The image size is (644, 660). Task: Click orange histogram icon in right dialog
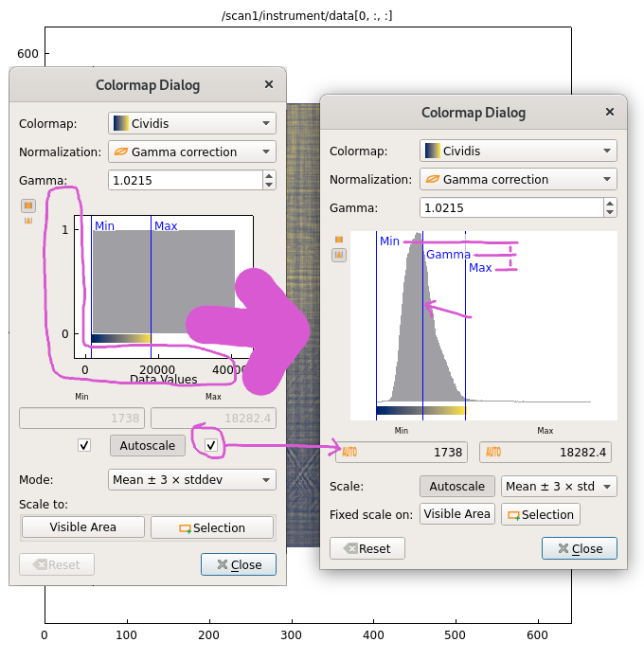coord(339,240)
